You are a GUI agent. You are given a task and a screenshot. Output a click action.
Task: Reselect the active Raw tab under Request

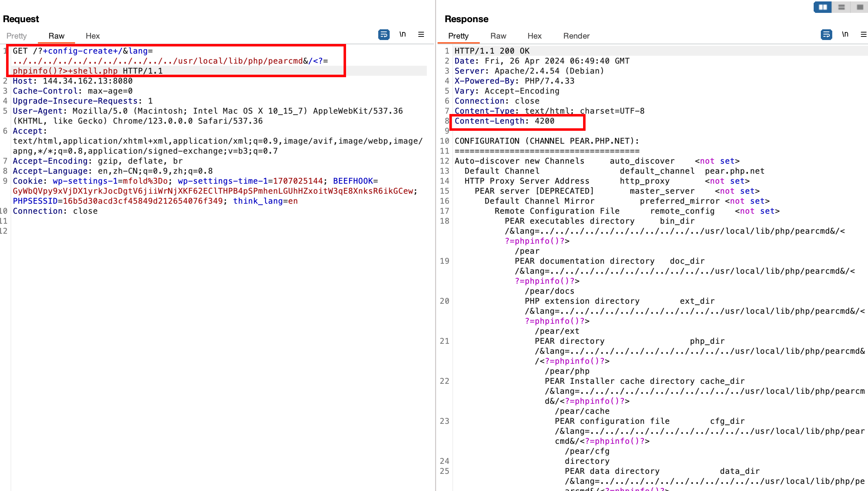[x=56, y=36]
